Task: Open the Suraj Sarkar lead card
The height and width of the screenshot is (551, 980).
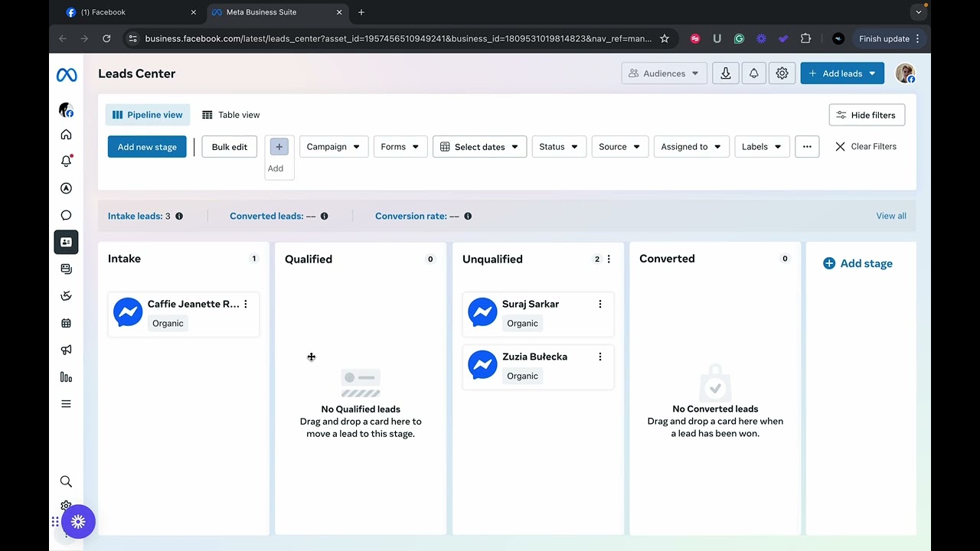Action: [538, 314]
